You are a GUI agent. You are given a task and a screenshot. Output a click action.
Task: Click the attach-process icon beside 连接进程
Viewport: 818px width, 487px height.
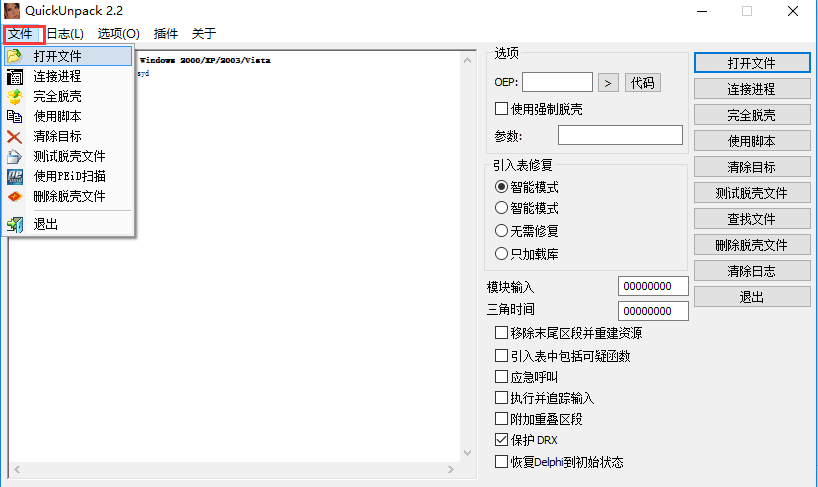pos(15,77)
